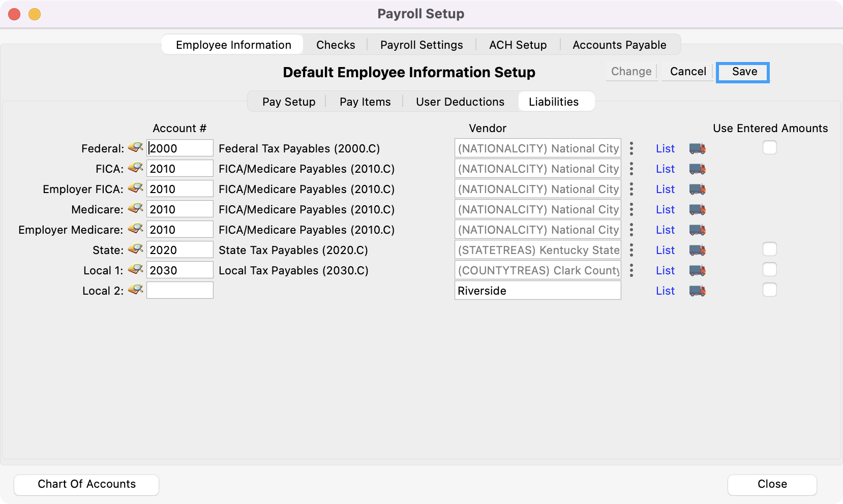Switch to the Payroll Settings tab

pos(421,45)
